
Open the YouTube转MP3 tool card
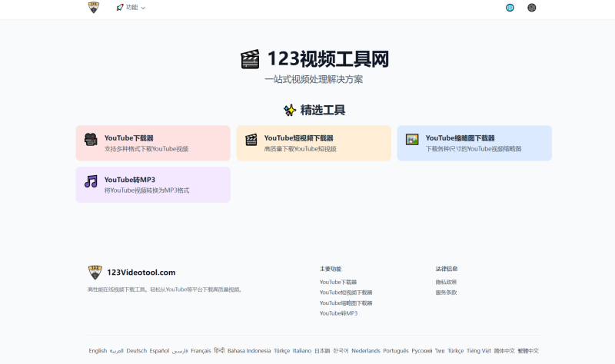[x=153, y=184]
